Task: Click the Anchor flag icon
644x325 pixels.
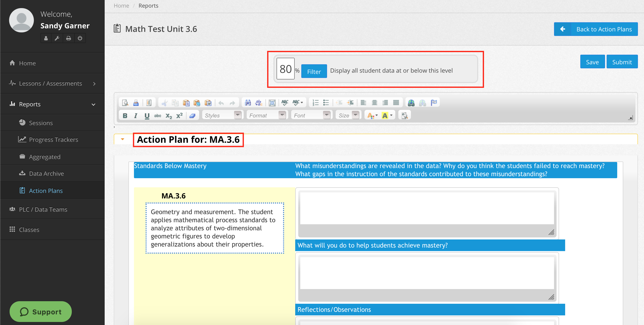Action: [x=434, y=103]
